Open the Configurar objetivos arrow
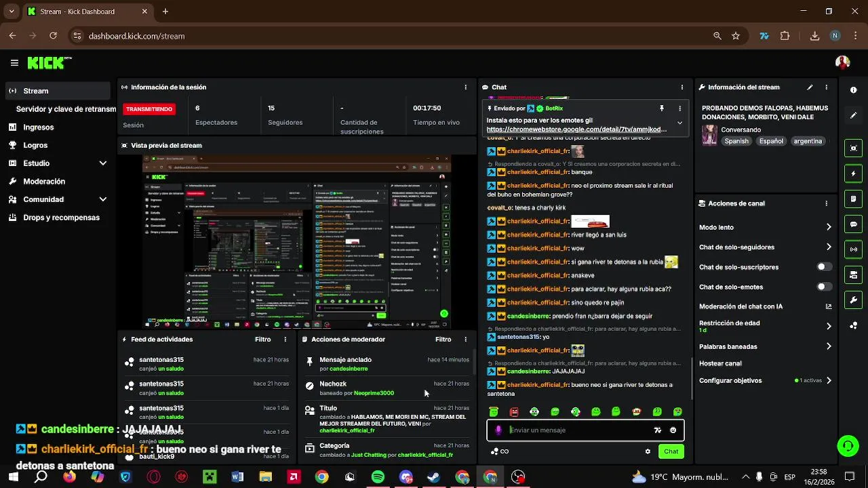The width and height of the screenshot is (868, 488). pos(828,380)
